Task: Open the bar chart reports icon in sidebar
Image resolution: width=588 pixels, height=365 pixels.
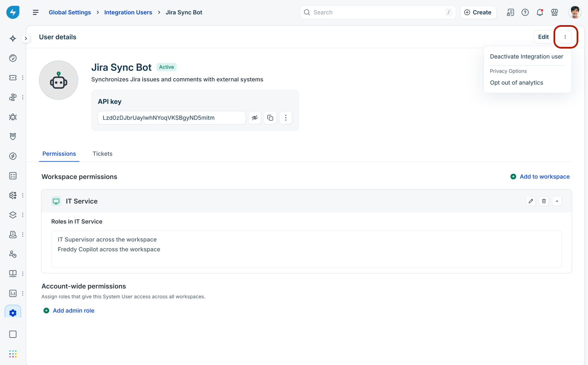Action: tap(13, 293)
